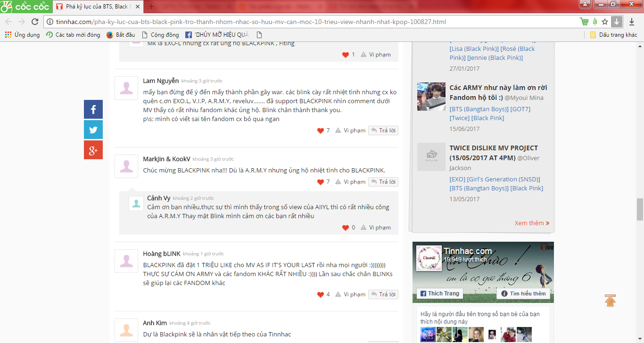Toggle the Vietnamese typing 'à' icon
644x343 pixels.
[595, 22]
